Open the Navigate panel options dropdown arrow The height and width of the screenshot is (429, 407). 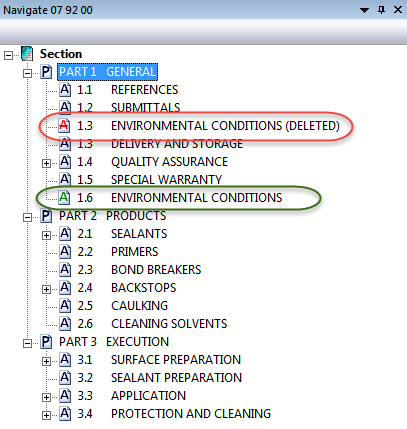click(365, 10)
